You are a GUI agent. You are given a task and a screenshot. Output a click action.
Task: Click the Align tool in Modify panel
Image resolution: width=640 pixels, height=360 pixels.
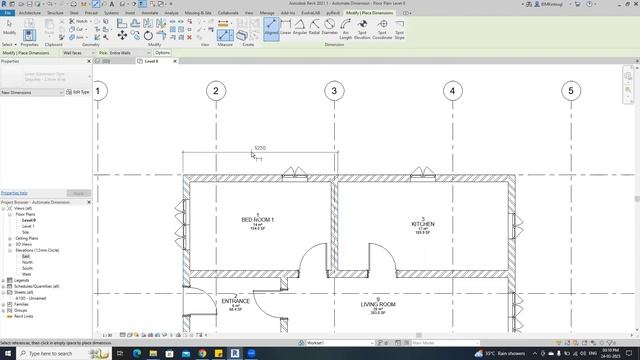pyautogui.click(x=122, y=23)
